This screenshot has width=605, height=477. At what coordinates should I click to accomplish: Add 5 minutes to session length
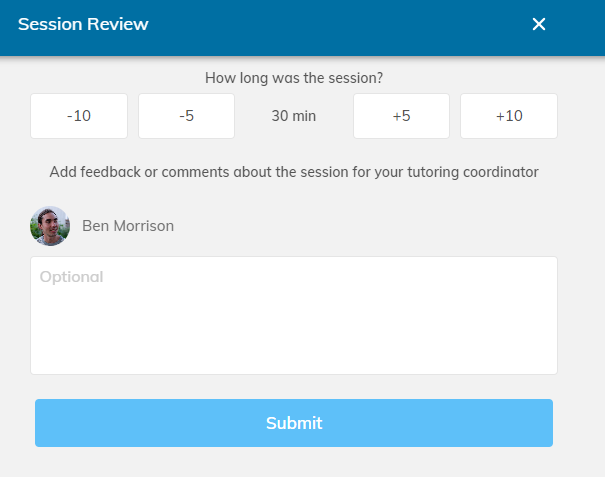pos(401,116)
